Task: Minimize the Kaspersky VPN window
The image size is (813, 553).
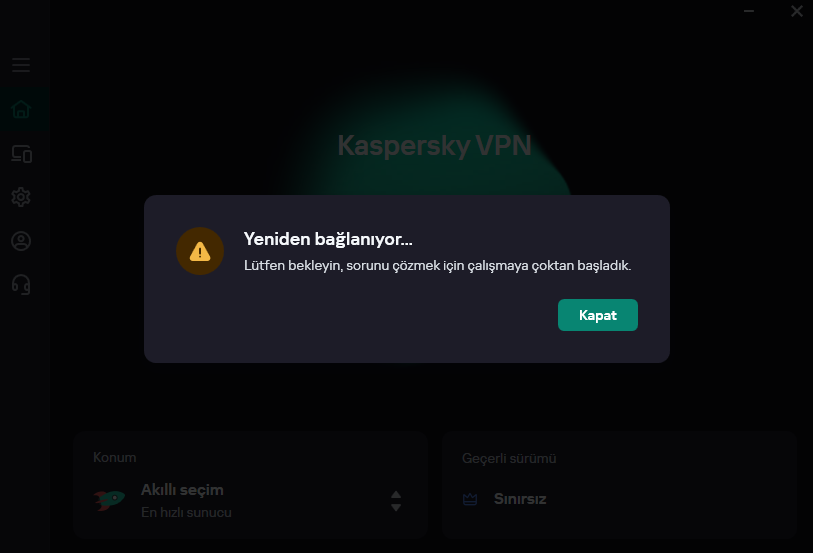Action: [x=749, y=11]
